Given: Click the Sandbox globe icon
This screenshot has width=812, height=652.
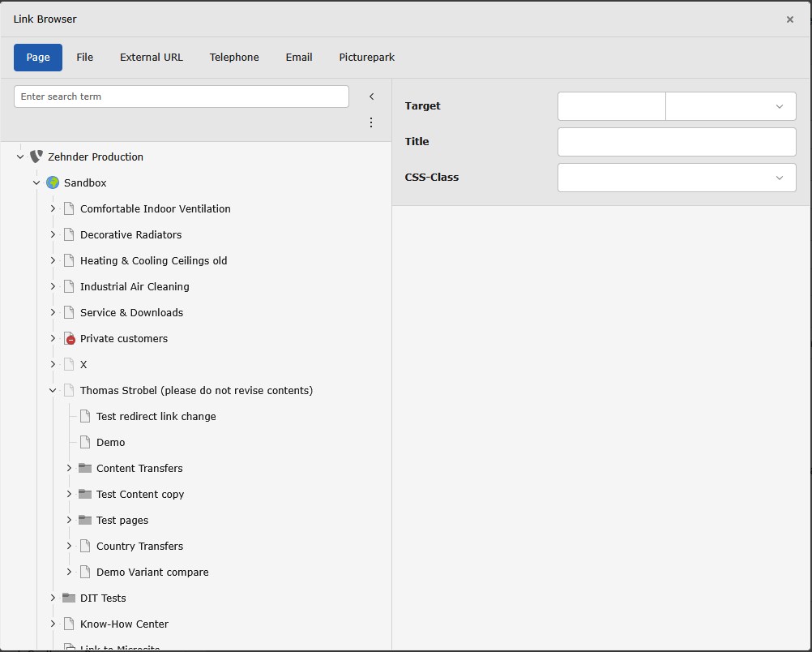Looking at the screenshot, I should (x=53, y=182).
